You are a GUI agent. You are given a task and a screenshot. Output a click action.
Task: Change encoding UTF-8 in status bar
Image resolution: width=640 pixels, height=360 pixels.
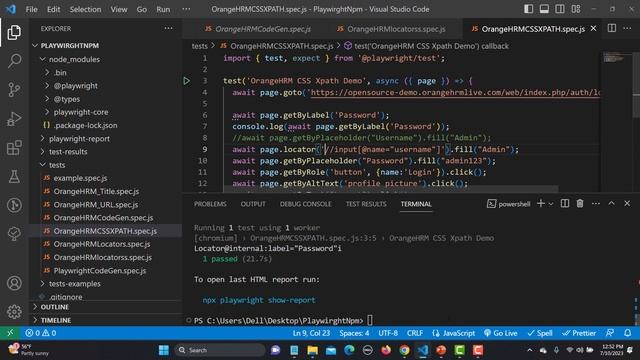point(388,333)
